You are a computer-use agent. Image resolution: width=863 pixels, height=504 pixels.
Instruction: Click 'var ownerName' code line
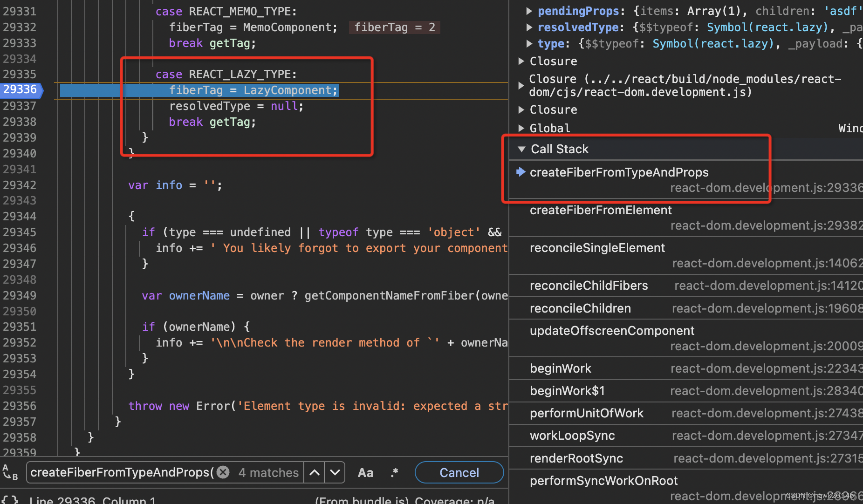325,295
